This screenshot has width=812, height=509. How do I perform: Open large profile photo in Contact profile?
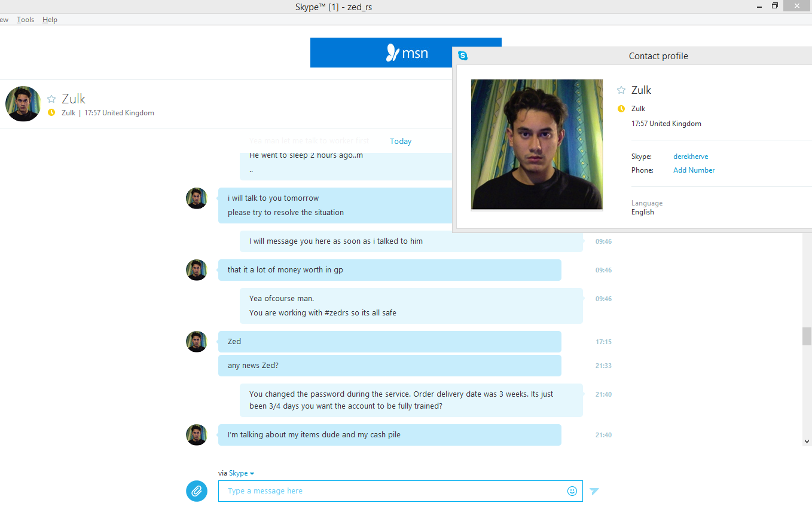[537, 145]
